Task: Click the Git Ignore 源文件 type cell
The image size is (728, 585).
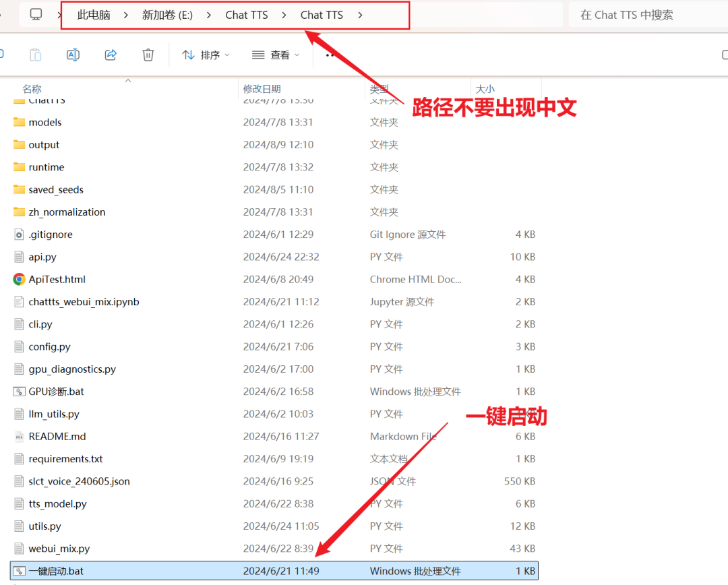Action: (408, 235)
